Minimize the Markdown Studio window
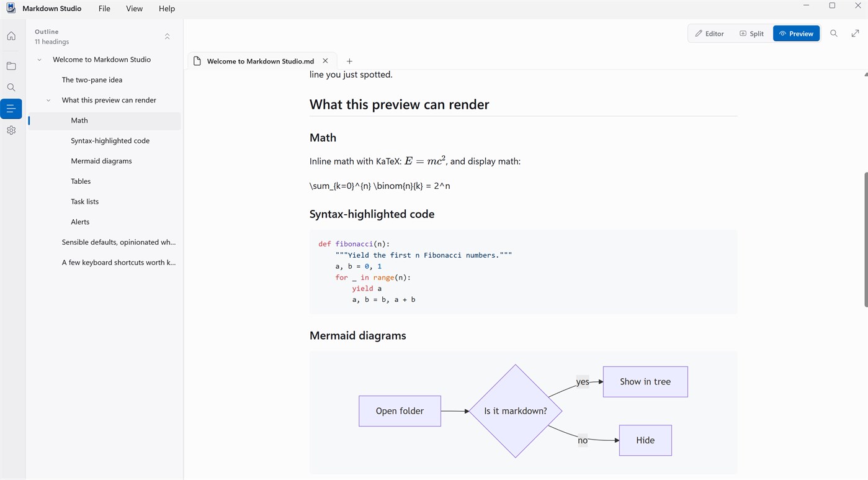The image size is (868, 480). [806, 6]
